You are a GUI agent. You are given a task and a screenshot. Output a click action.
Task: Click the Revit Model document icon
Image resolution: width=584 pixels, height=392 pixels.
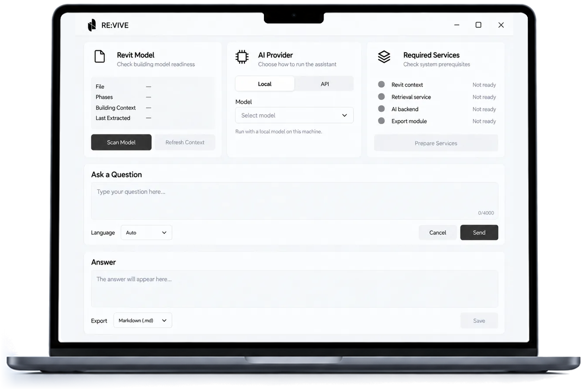pos(100,57)
